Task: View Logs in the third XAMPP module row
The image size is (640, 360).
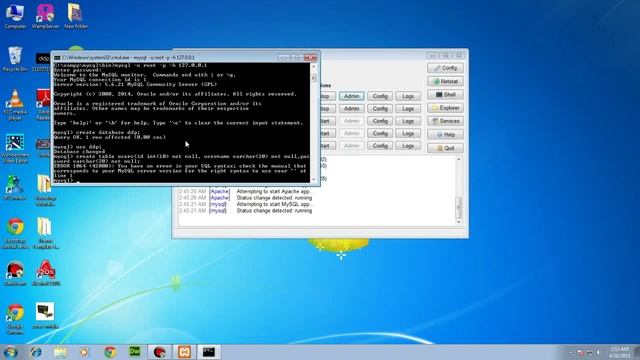Action: (x=408, y=121)
